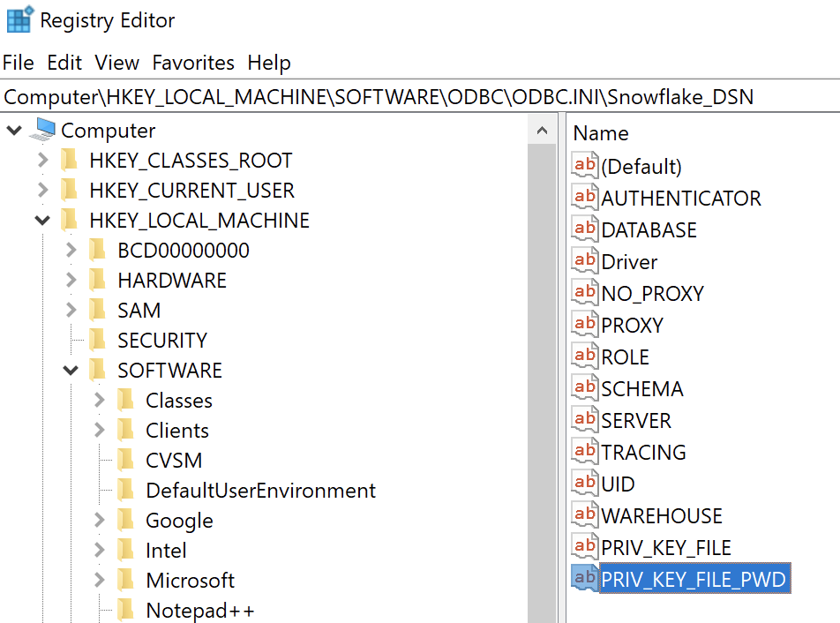Expand the Microsoft key
The width and height of the screenshot is (840, 623).
coord(100,580)
